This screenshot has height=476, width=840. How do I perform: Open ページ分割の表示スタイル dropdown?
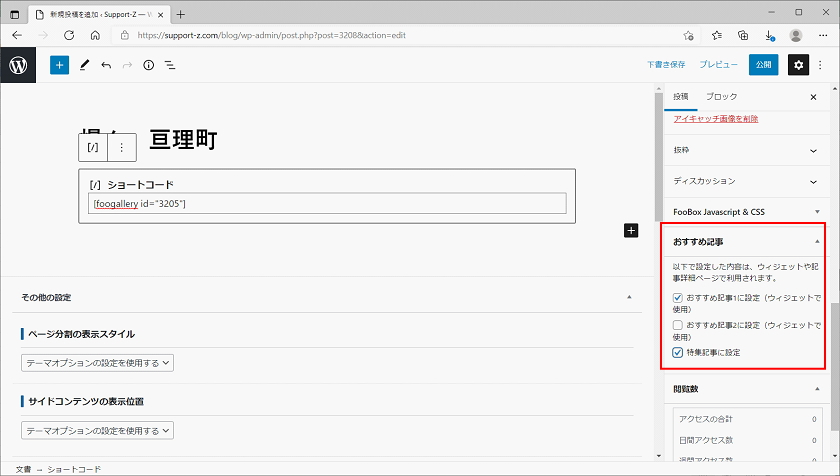click(97, 363)
